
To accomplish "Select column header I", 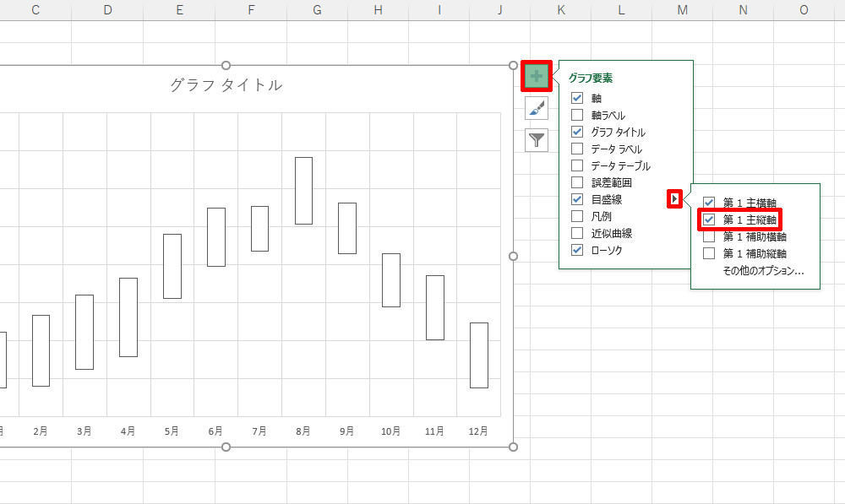I will [x=439, y=9].
